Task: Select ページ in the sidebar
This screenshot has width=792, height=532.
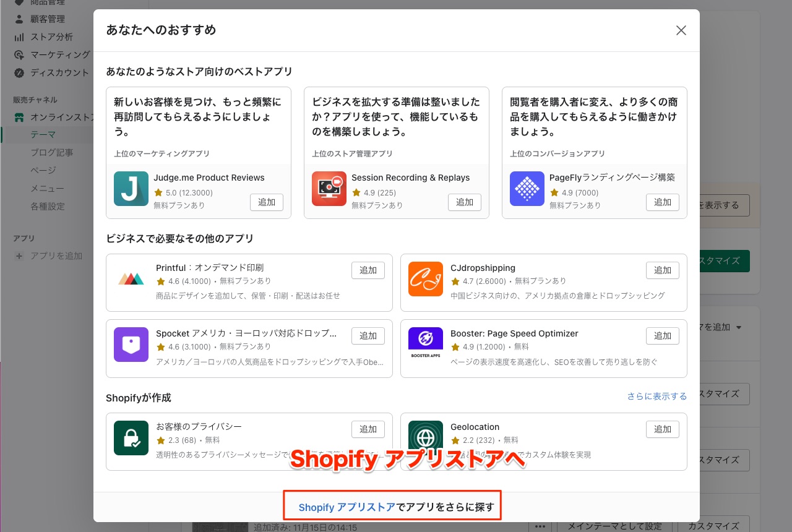Action: [43, 171]
